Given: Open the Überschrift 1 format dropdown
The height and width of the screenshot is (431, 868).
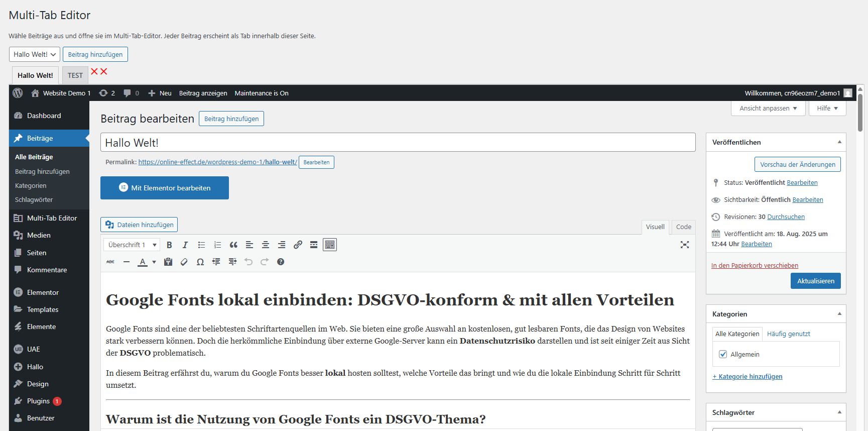Looking at the screenshot, I should coord(132,245).
